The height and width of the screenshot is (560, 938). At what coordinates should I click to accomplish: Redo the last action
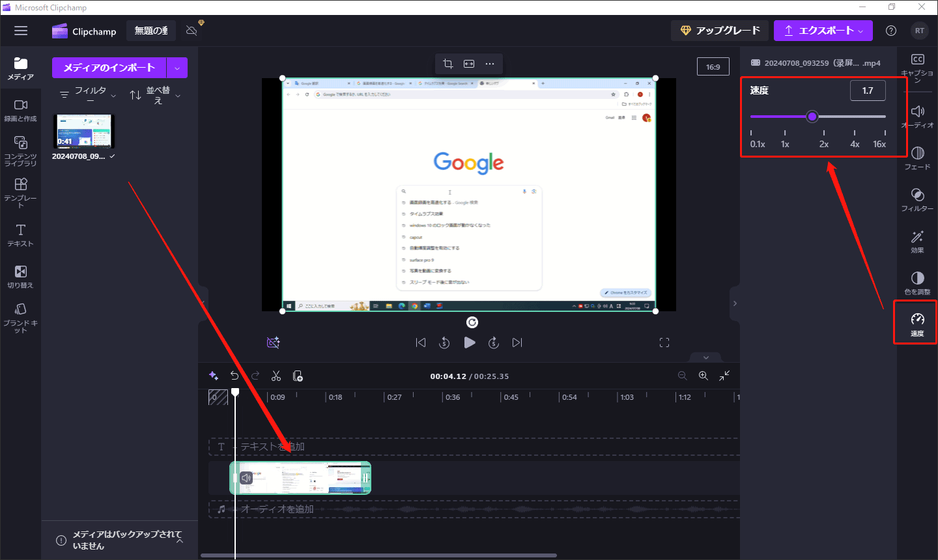tap(255, 376)
